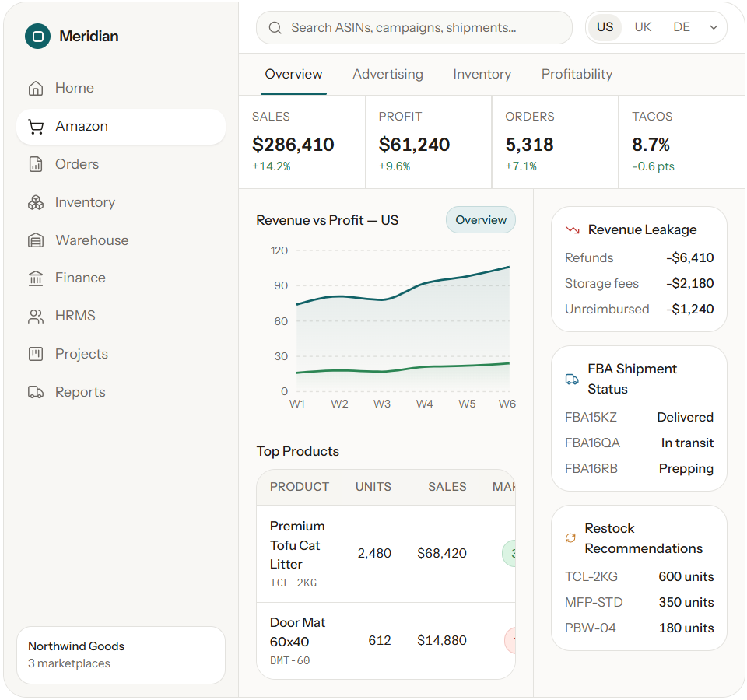The width and height of the screenshot is (747, 700).
Task: Focus the ASIN search field
Action: coord(414,28)
